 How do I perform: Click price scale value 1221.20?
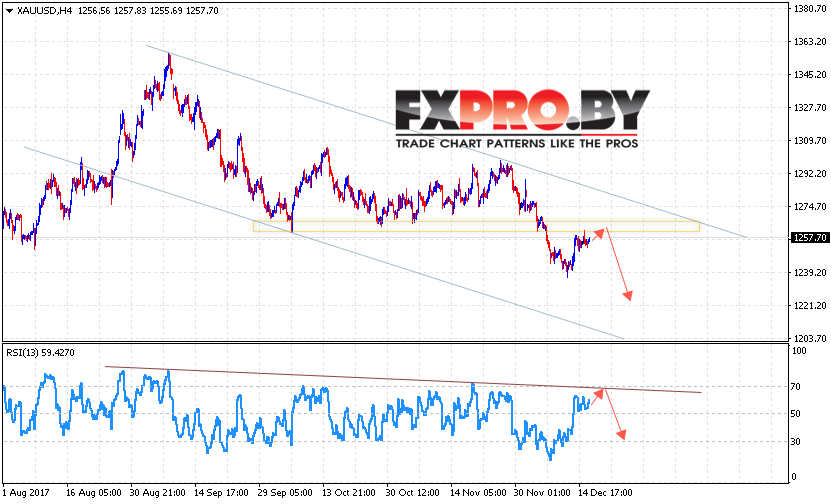[810, 305]
